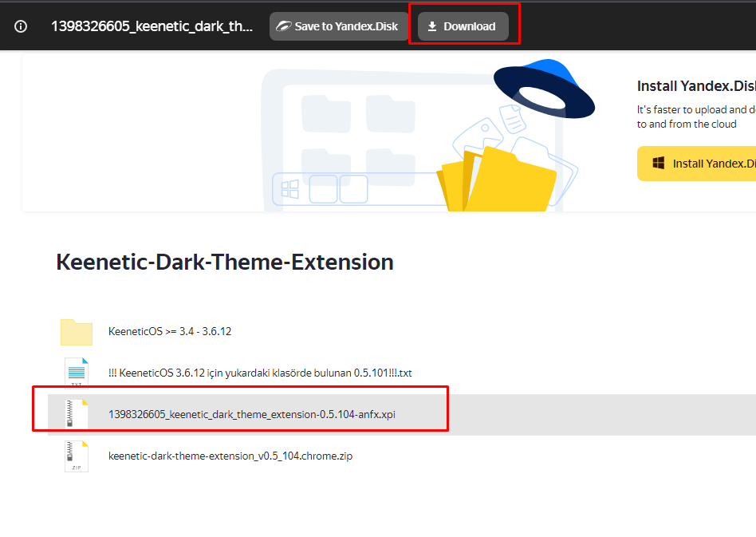This screenshot has height=537, width=756.
Task: Select keenetic-dark-theme-extension_v0.5_104.chrome.zip file name
Action: 230,456
